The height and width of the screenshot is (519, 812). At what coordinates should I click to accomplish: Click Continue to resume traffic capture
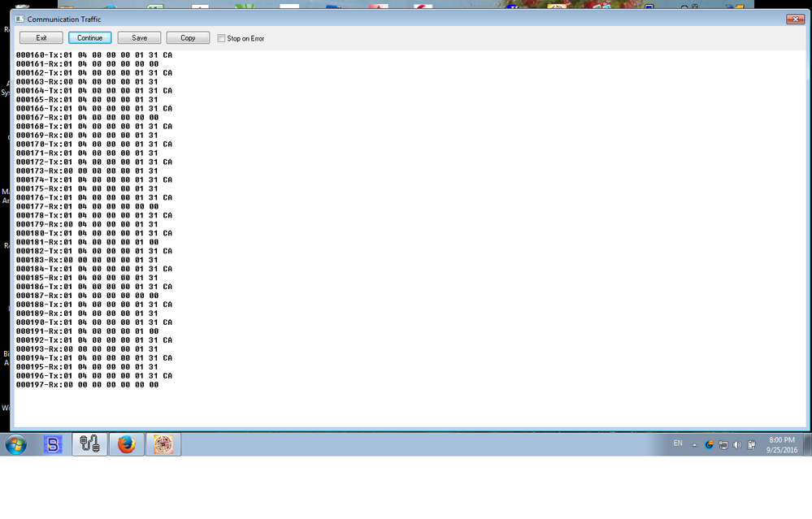pyautogui.click(x=90, y=38)
